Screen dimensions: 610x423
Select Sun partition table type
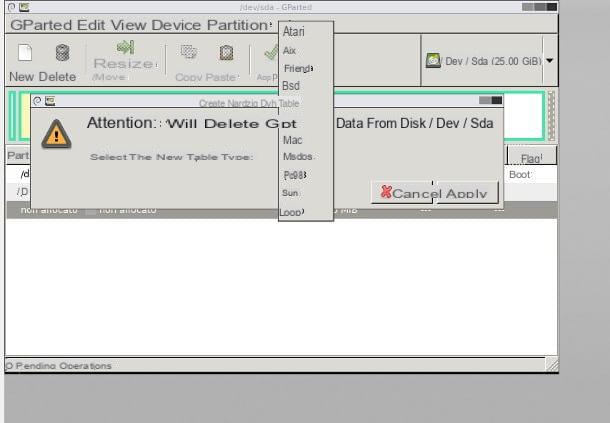coord(306,193)
